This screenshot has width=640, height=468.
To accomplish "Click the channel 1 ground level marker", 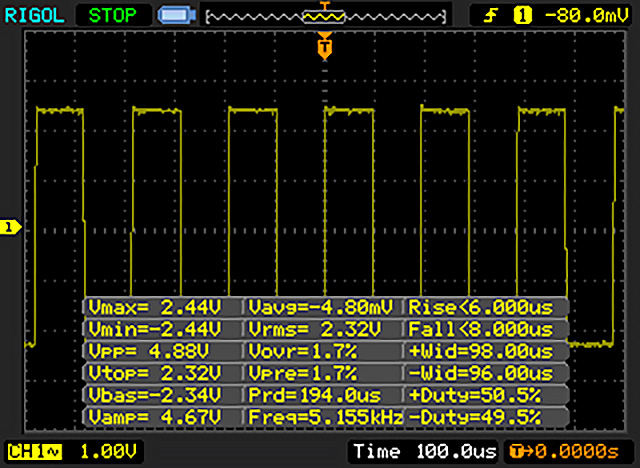I will click(x=10, y=228).
